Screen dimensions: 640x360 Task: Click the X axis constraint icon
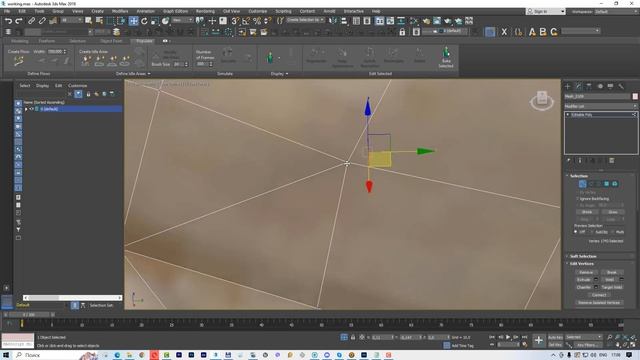tap(504, 31)
